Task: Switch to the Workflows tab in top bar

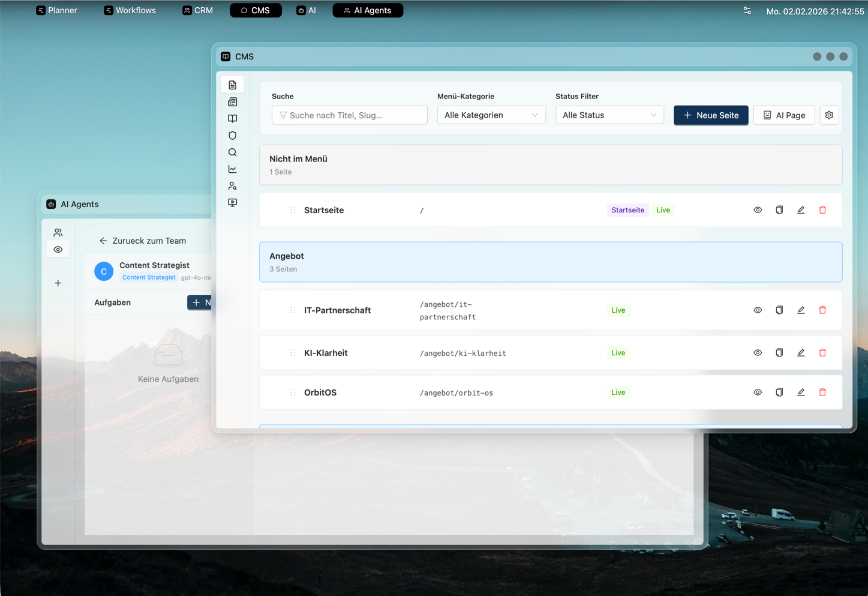Action: tap(130, 10)
